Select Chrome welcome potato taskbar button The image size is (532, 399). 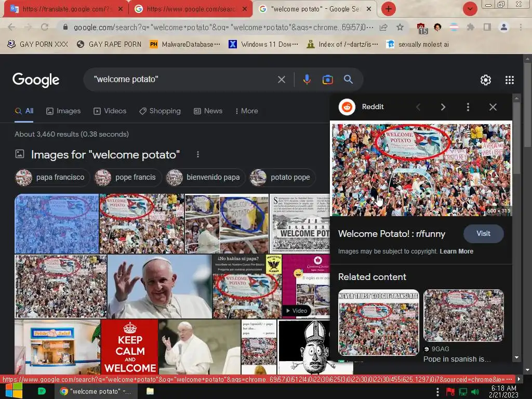click(96, 391)
